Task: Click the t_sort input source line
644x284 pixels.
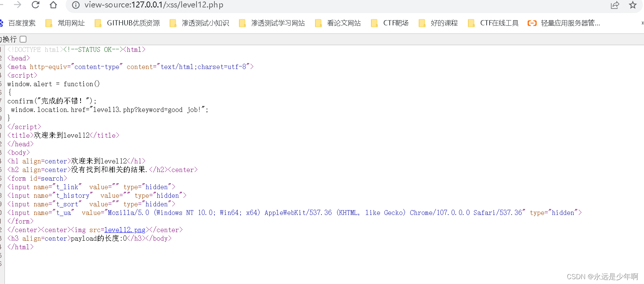Action: pos(91,204)
